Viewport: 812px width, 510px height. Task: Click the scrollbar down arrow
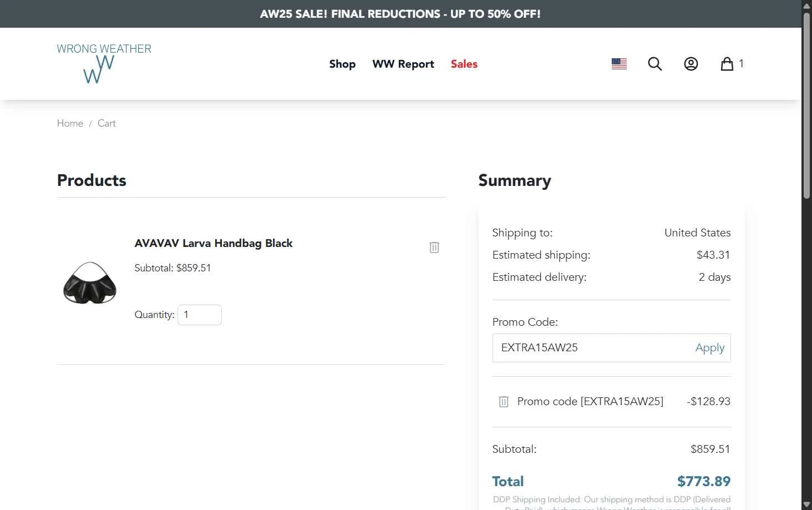pyautogui.click(x=806, y=504)
